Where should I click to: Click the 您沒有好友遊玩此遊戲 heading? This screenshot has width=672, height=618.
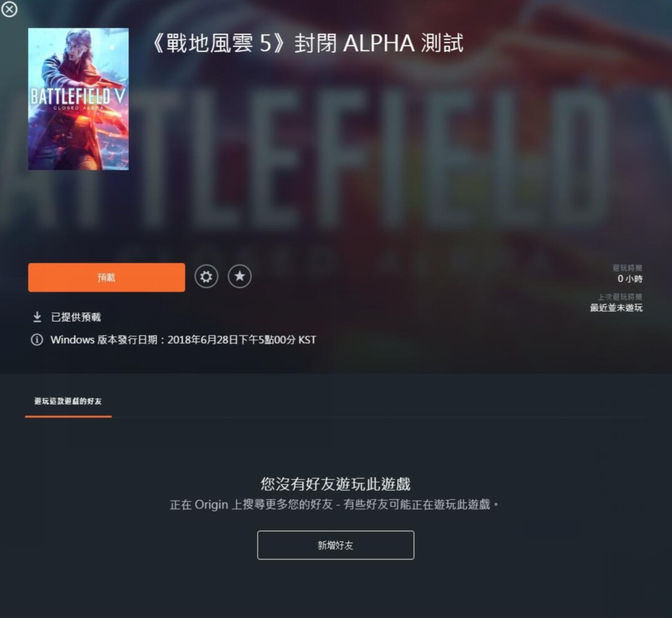point(335,484)
